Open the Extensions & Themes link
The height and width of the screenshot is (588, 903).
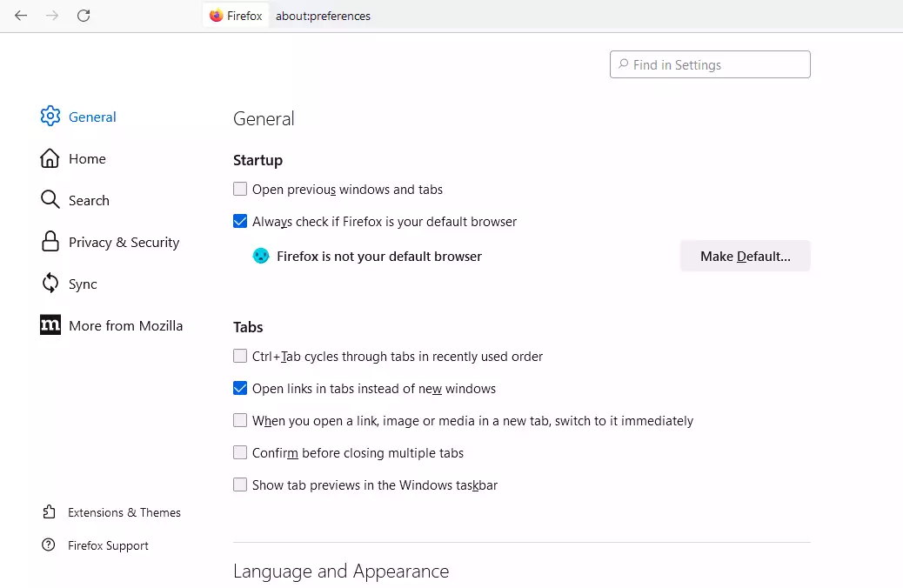coord(111,512)
